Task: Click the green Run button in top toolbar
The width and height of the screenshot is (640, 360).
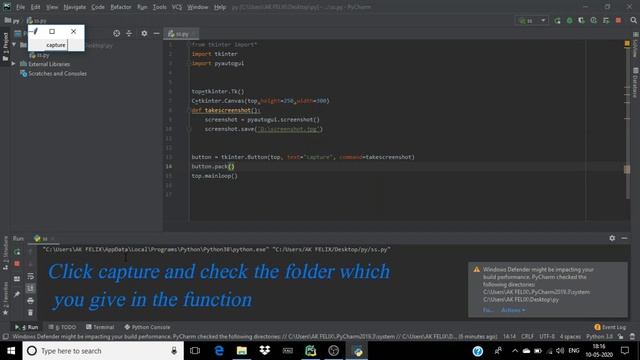Action: point(558,20)
